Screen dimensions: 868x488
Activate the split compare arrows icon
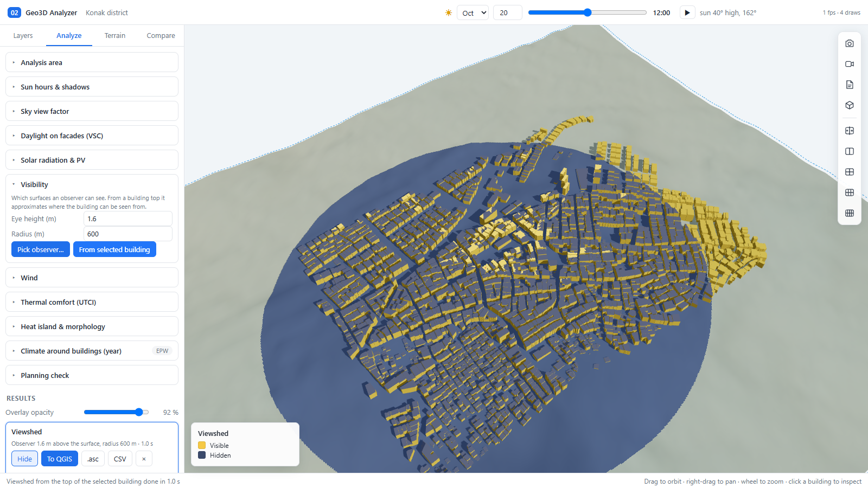pos(850,131)
